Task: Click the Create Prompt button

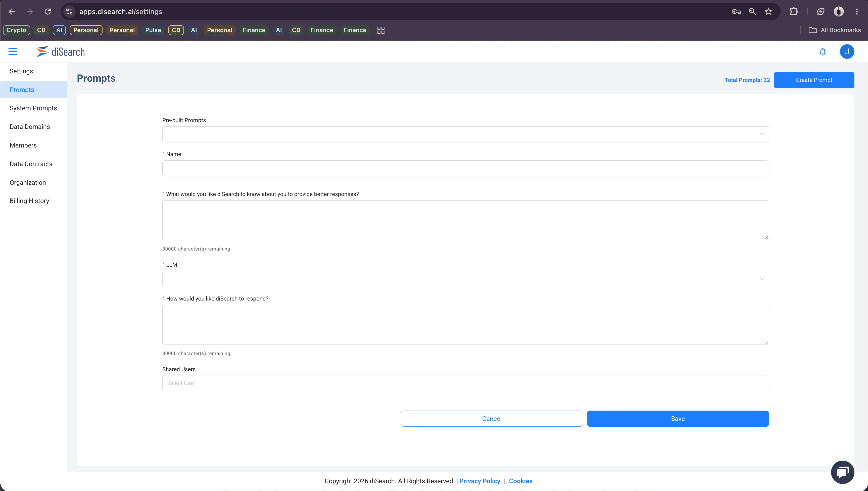Action: pyautogui.click(x=814, y=80)
